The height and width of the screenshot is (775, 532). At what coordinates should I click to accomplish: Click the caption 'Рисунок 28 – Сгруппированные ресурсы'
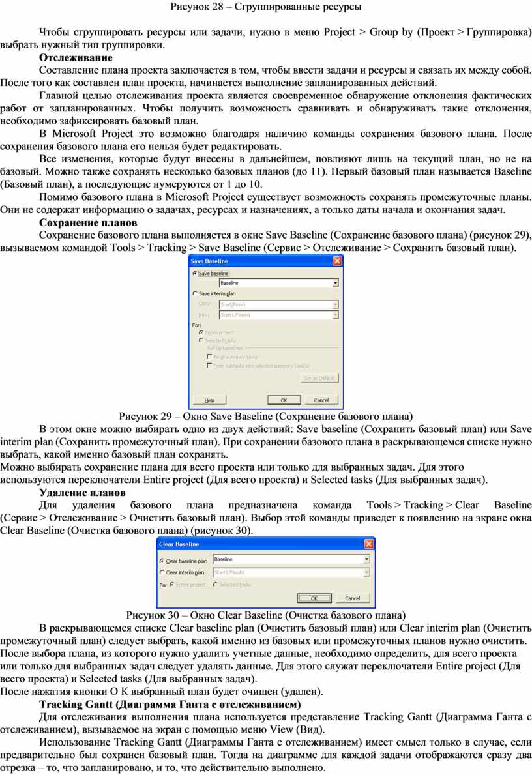point(266,7)
